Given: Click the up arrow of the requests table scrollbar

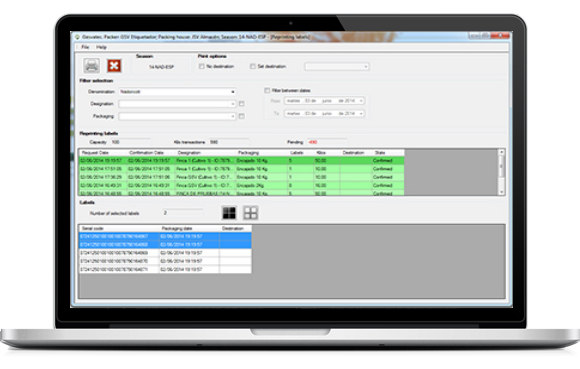Looking at the screenshot, I should point(501,152).
